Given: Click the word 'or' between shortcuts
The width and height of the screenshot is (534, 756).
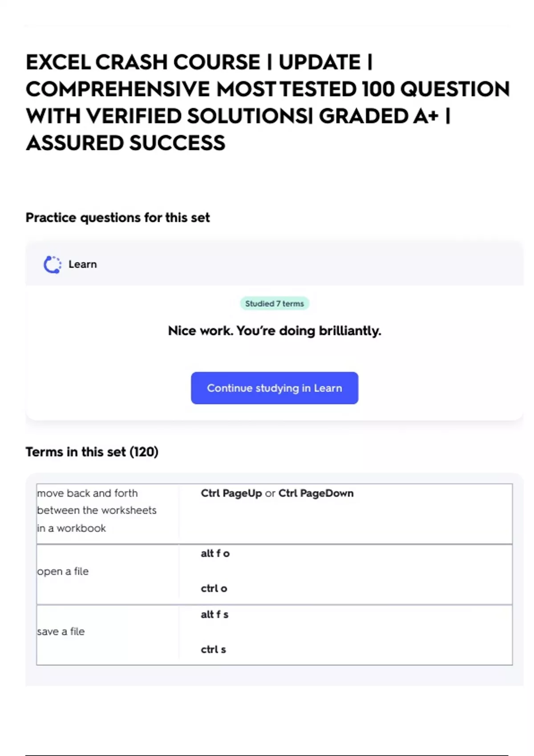Looking at the screenshot, I should [x=270, y=494].
